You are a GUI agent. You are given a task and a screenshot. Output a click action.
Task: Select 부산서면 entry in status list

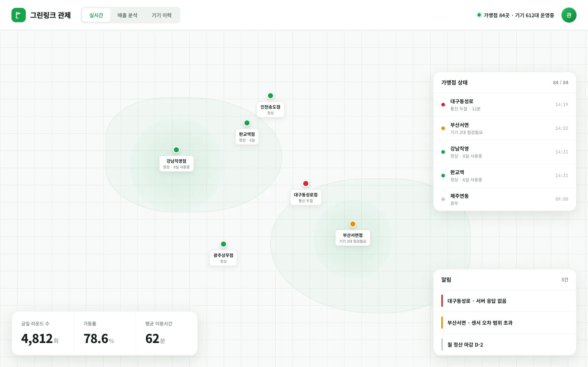point(504,128)
